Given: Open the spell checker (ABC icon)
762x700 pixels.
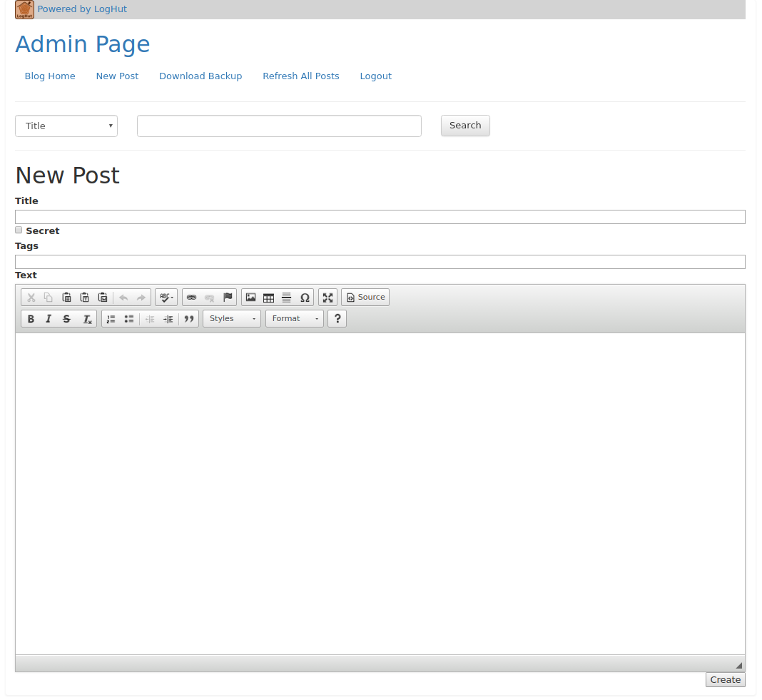Looking at the screenshot, I should tap(165, 297).
